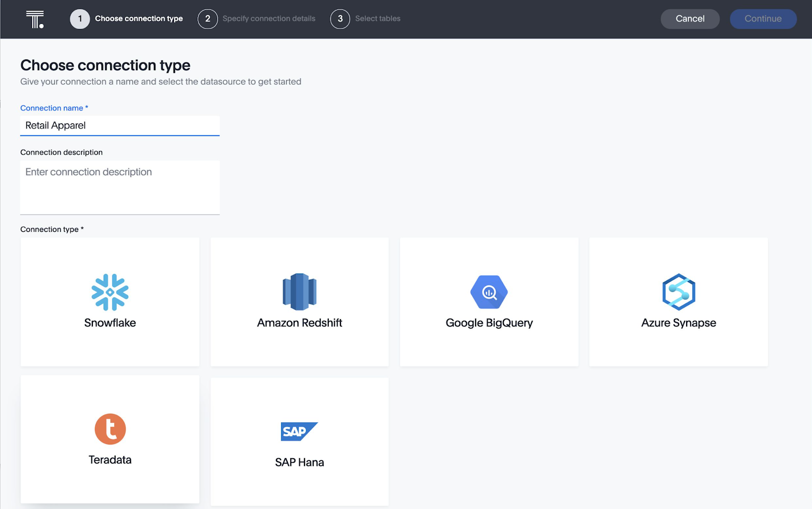This screenshot has width=812, height=509.
Task: Click the SAP Hana label text
Action: [299, 462]
